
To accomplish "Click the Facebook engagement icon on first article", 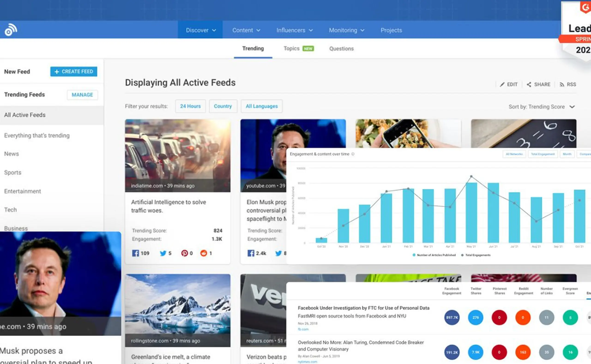I will [x=134, y=253].
